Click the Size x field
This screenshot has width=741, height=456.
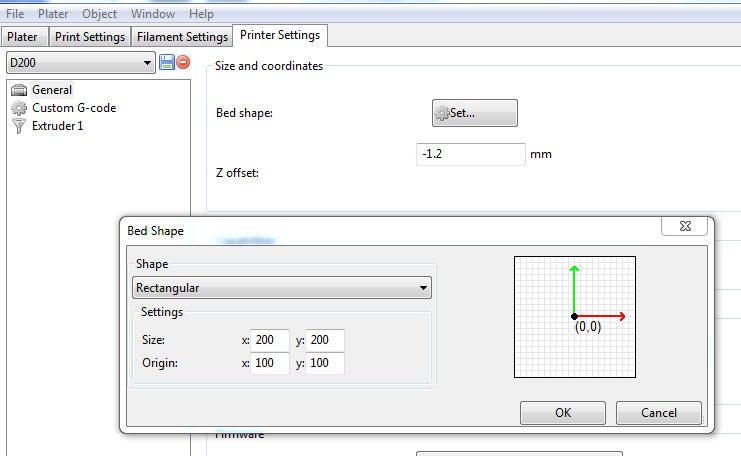click(270, 340)
